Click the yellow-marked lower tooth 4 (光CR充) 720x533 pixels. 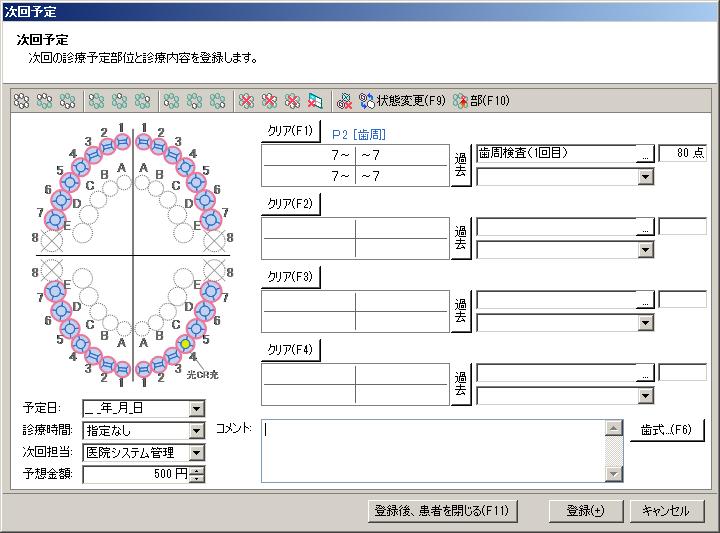coord(185,344)
